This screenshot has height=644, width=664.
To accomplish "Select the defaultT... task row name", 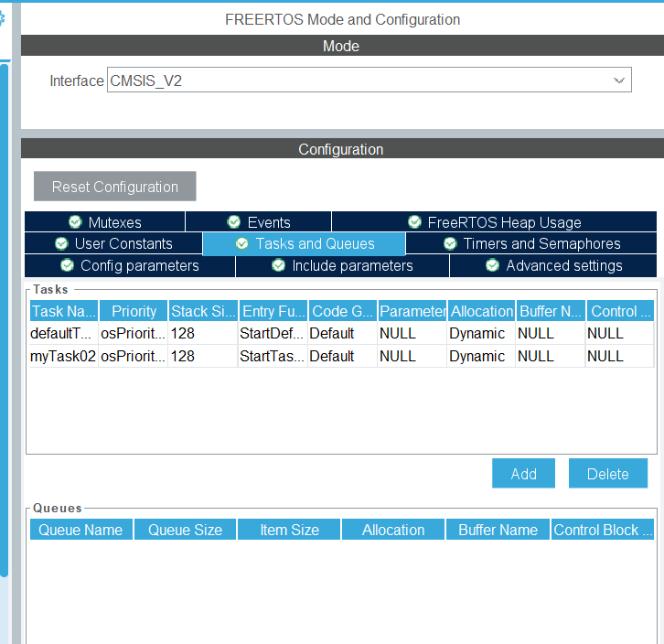I will pos(63,334).
